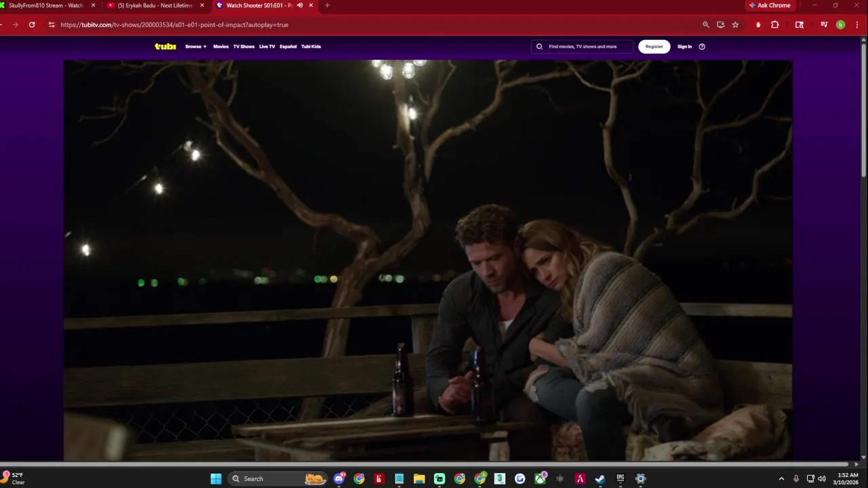Screen dimensions: 868x488
Task: Expand the Browse dropdown menu
Action: 196,46
